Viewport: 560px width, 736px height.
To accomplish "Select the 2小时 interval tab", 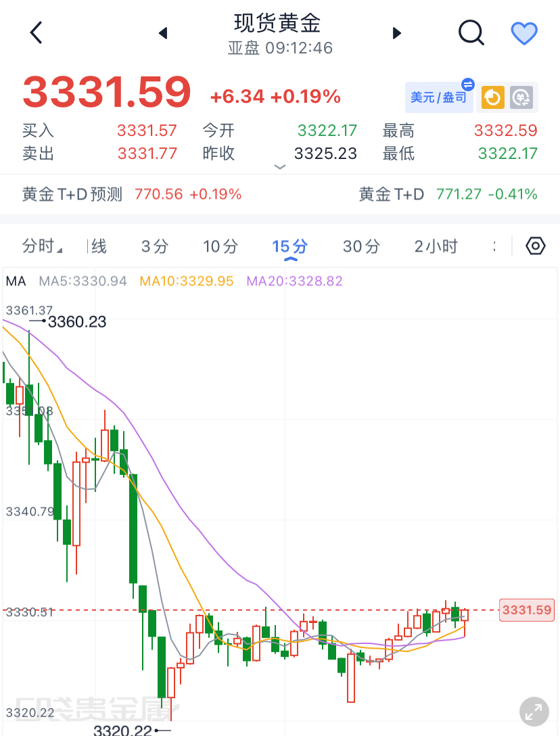I will click(436, 246).
